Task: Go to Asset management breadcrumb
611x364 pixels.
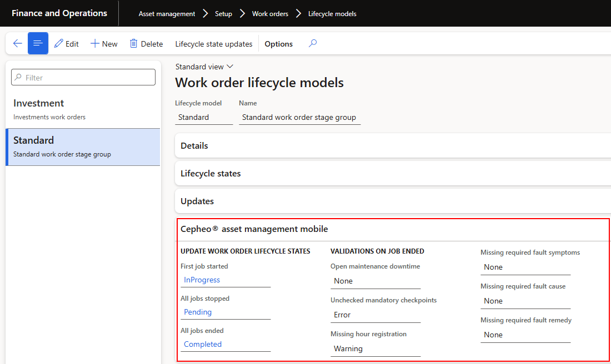Action: pos(167,14)
